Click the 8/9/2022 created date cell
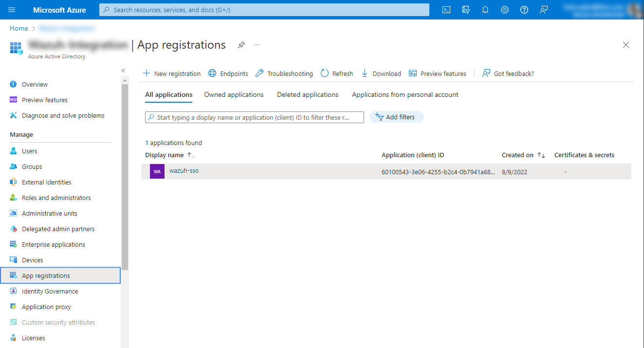 515,172
